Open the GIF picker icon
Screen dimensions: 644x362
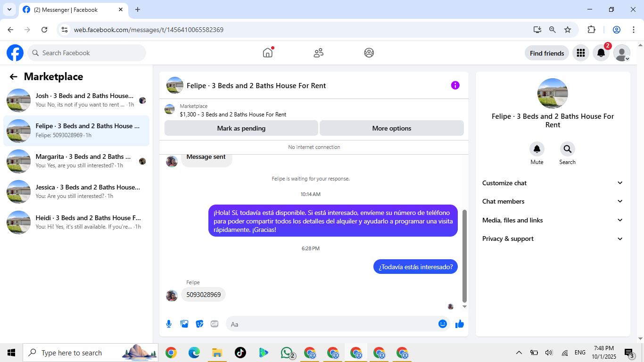tap(215, 324)
